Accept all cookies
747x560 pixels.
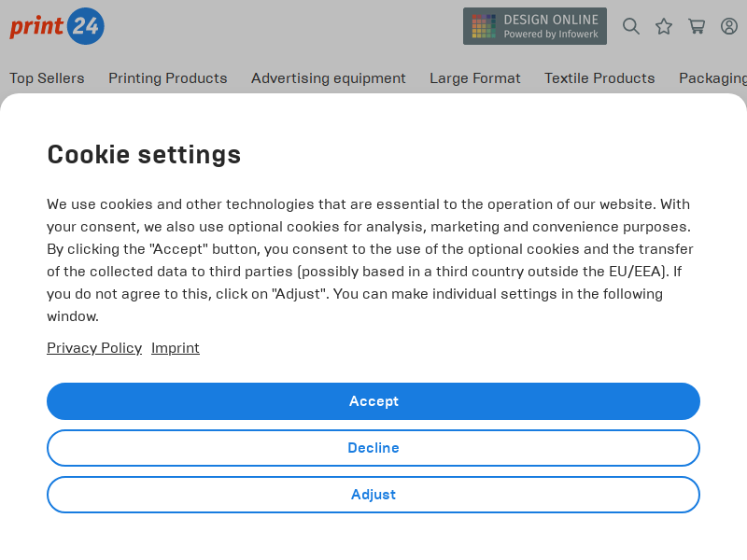(x=373, y=401)
